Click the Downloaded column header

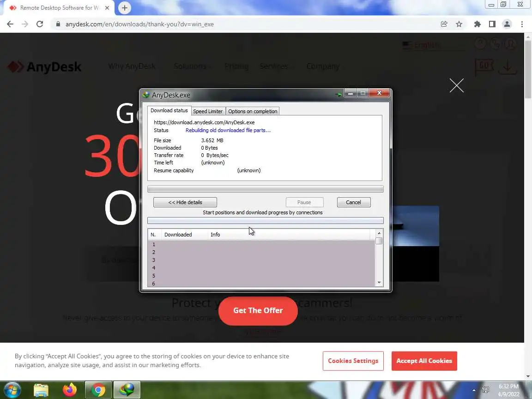184,235
